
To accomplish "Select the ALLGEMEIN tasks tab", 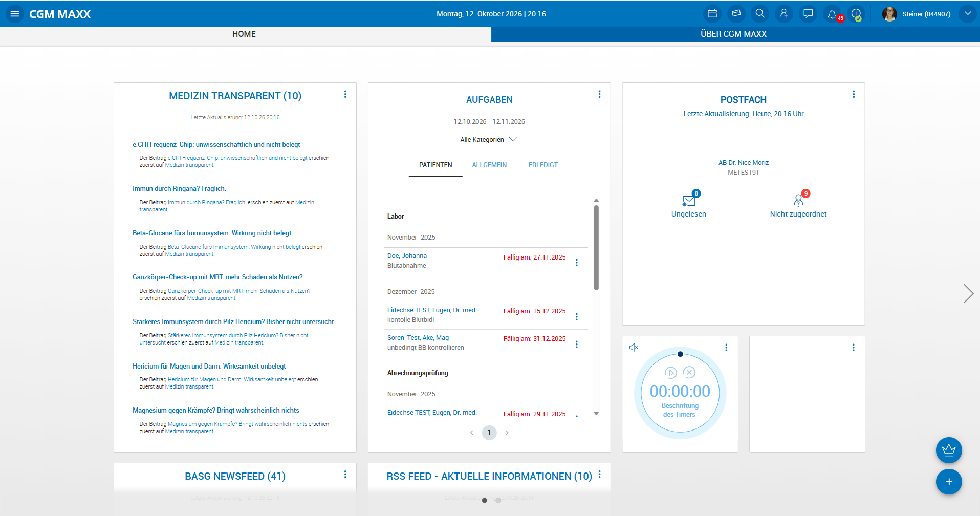I will click(x=489, y=165).
